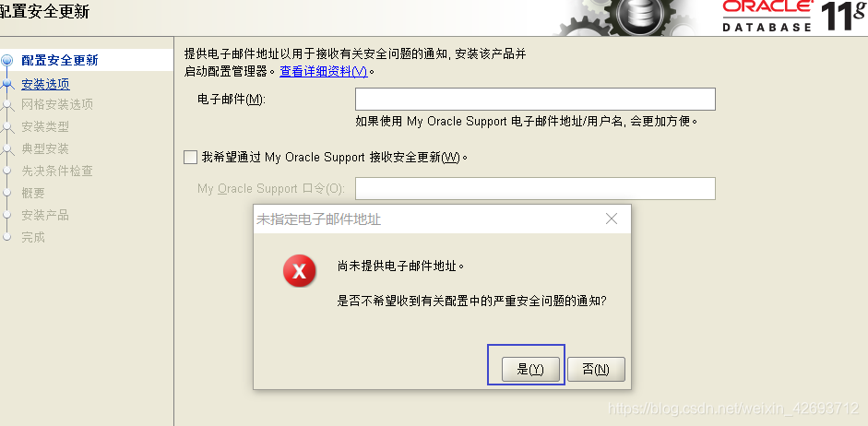Select the 配置安全更新 step
868x426 pixels.
pyautogui.click(x=60, y=60)
